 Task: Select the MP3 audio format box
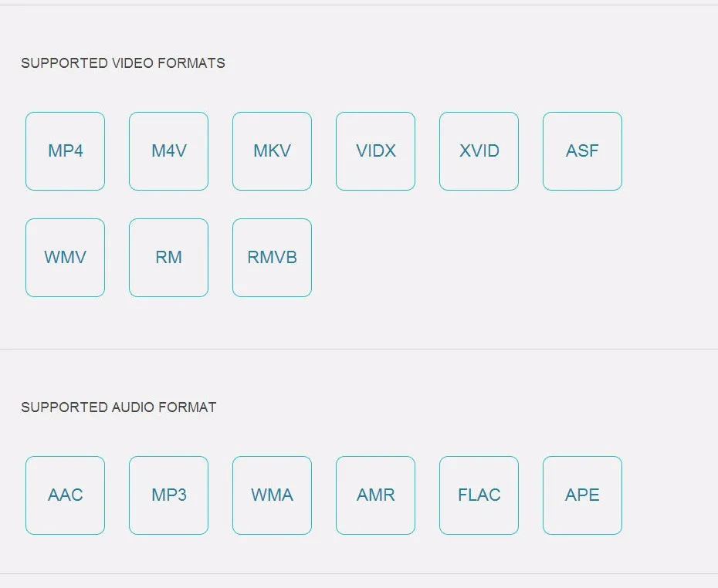[168, 495]
